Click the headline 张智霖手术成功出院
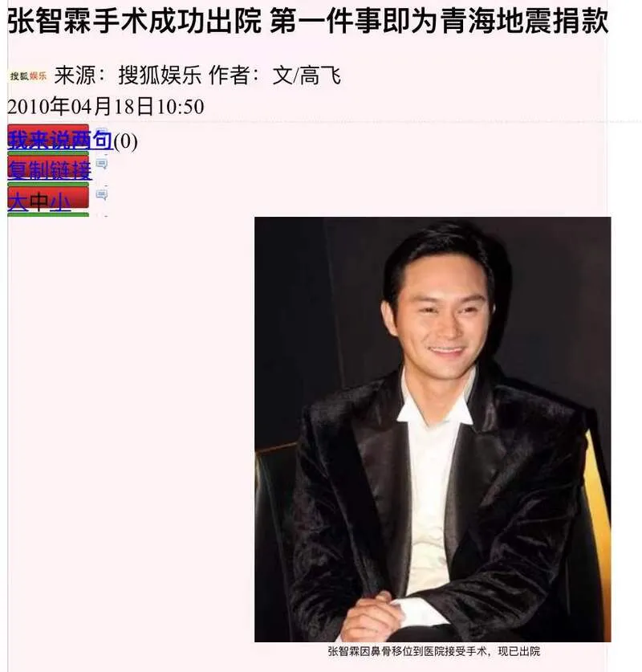Screen dimensions: 642x672 pos(135,21)
